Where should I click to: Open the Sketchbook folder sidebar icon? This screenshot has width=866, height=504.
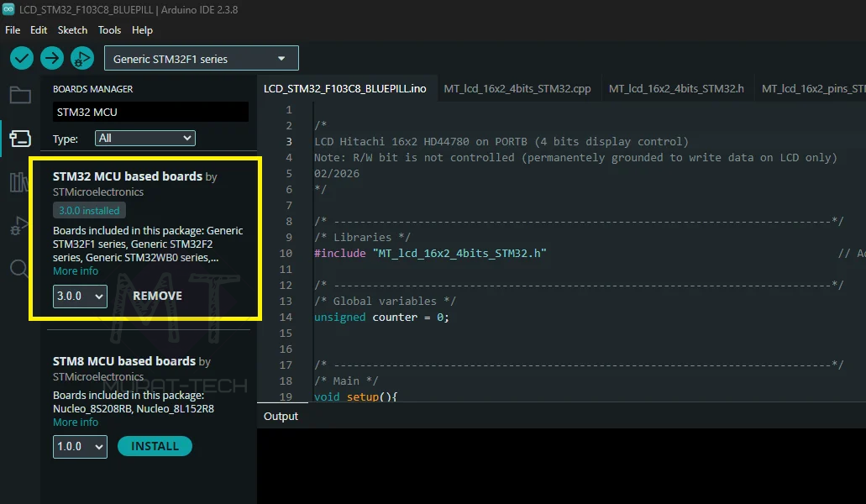[20, 96]
